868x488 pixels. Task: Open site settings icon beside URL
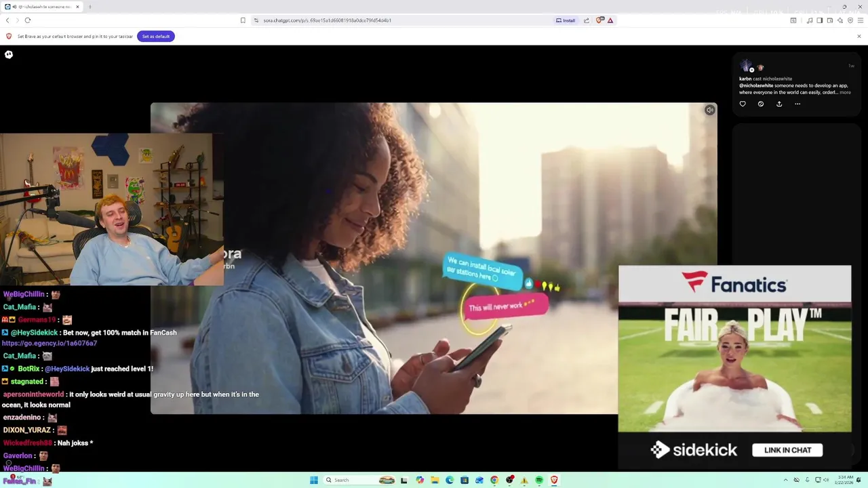[256, 20]
